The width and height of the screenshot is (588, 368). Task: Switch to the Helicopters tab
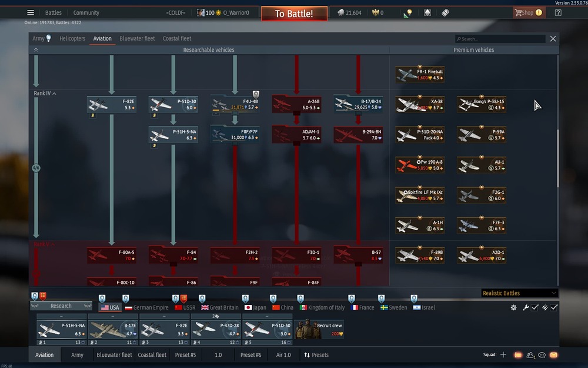click(x=72, y=38)
